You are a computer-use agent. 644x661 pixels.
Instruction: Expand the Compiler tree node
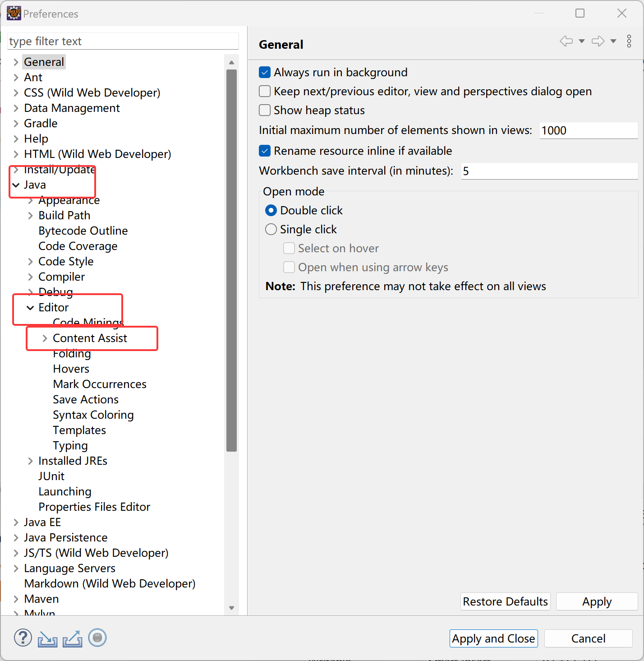[31, 277]
